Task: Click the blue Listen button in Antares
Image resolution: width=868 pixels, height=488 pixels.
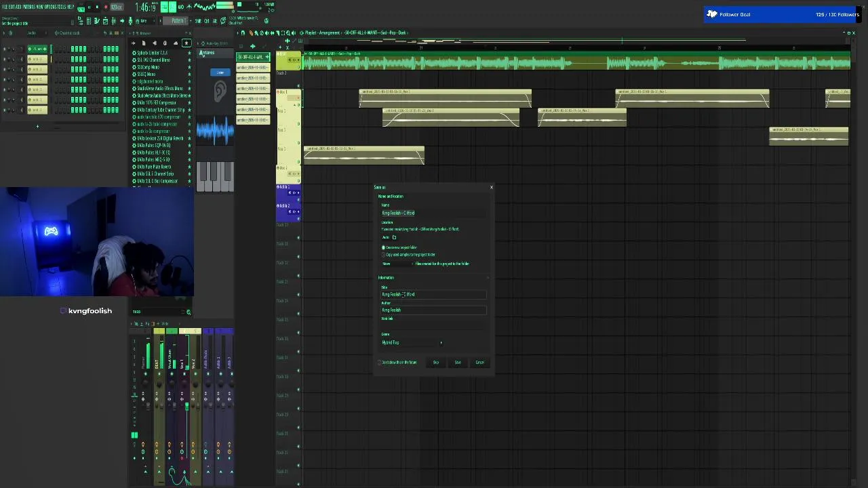Action: (x=220, y=73)
